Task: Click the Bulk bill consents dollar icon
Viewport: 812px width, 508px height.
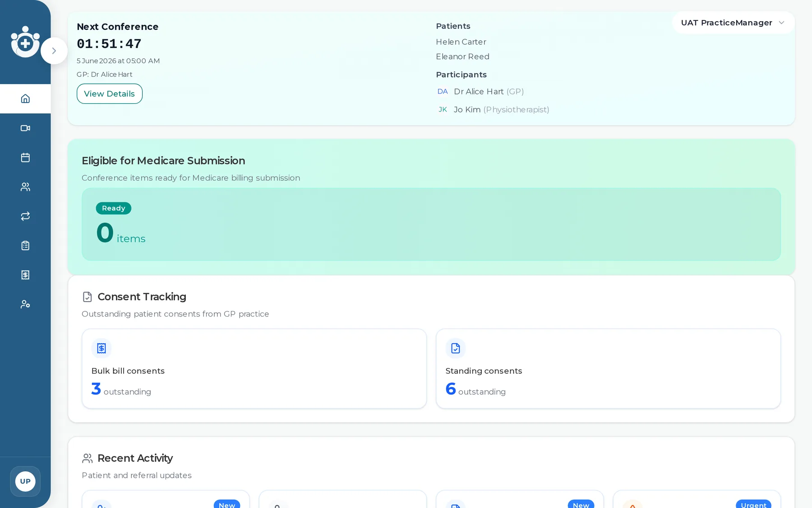Action: [101, 348]
